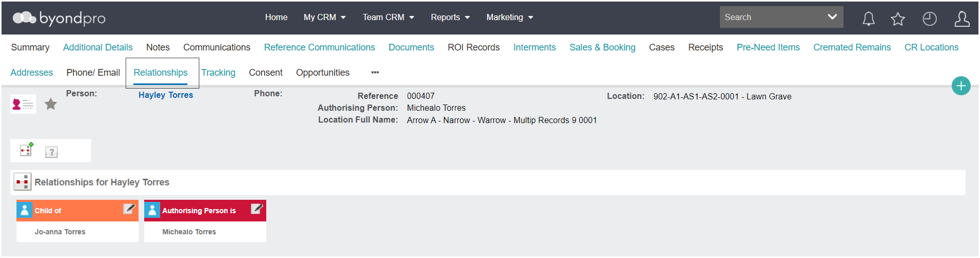
Task: Open the Consent tab
Action: (266, 73)
